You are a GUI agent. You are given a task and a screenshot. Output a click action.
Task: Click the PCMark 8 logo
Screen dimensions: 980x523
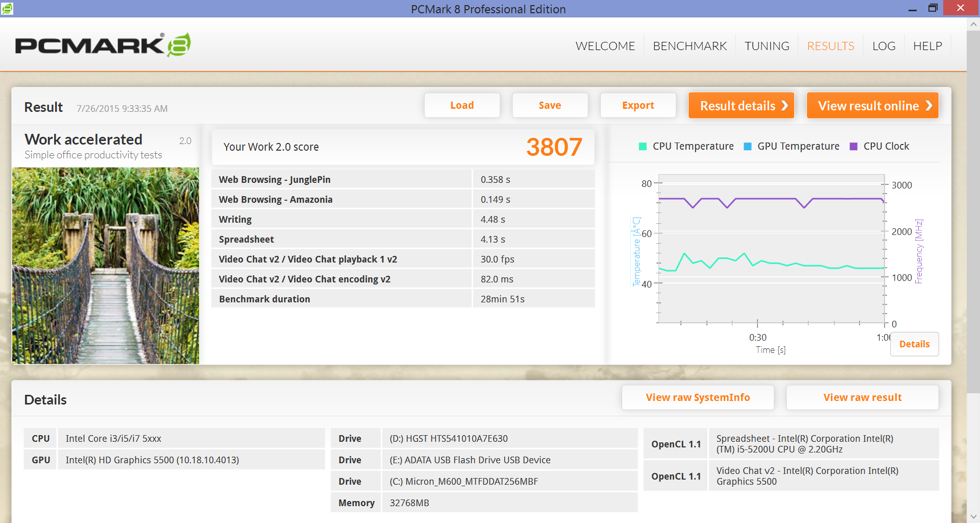[x=103, y=45]
